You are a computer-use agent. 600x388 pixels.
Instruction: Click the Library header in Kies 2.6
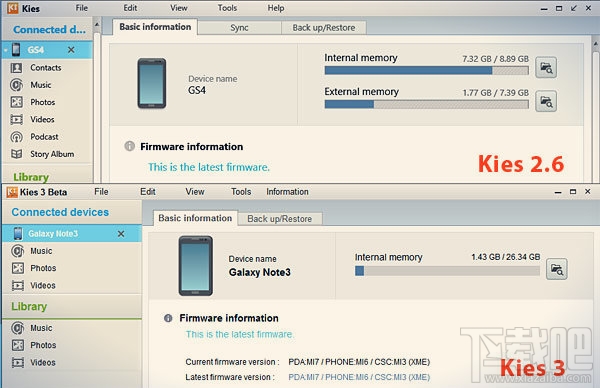click(x=31, y=177)
